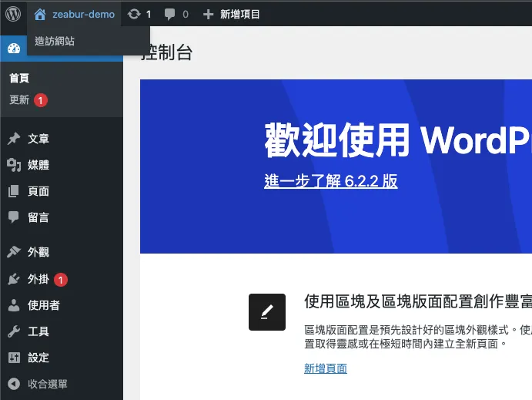Click the red badge beside 外掛
Screen dimensions: 532x400
[x=61, y=280]
